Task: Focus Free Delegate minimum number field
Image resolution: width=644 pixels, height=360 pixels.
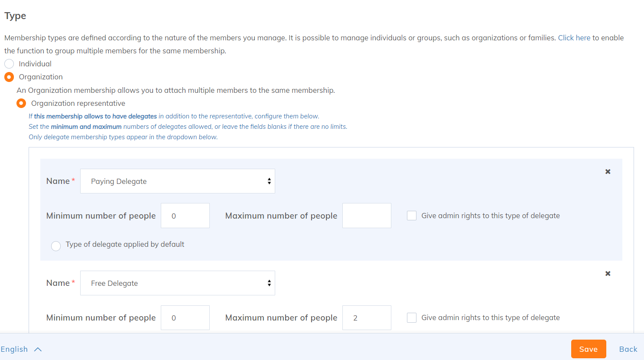Action: point(185,317)
